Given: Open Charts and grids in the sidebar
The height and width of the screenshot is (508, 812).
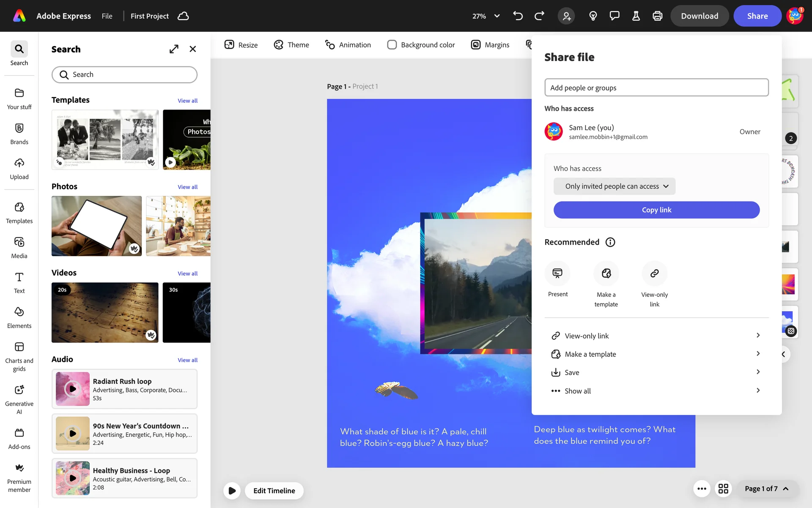Looking at the screenshot, I should pyautogui.click(x=19, y=356).
